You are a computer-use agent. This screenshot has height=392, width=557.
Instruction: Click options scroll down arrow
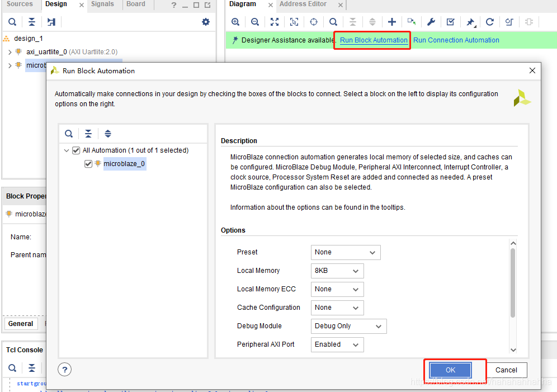pyautogui.click(x=513, y=350)
